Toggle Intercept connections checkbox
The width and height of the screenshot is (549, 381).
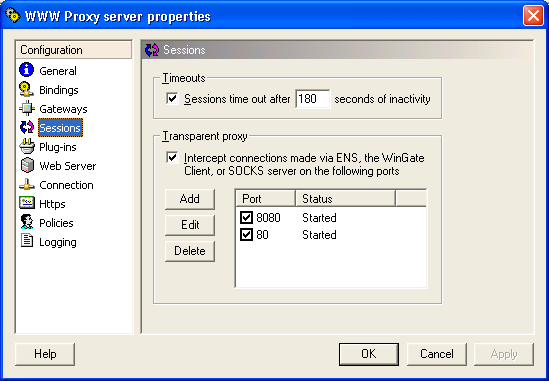point(172,158)
